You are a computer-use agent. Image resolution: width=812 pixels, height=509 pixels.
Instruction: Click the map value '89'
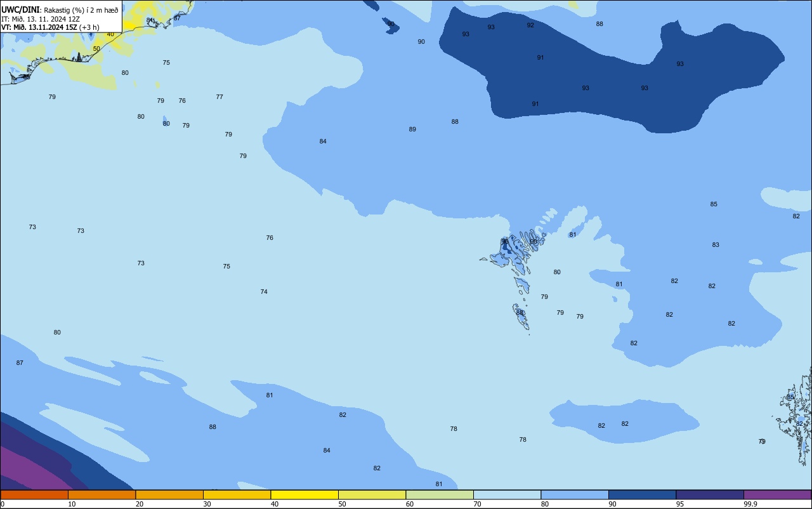point(412,129)
